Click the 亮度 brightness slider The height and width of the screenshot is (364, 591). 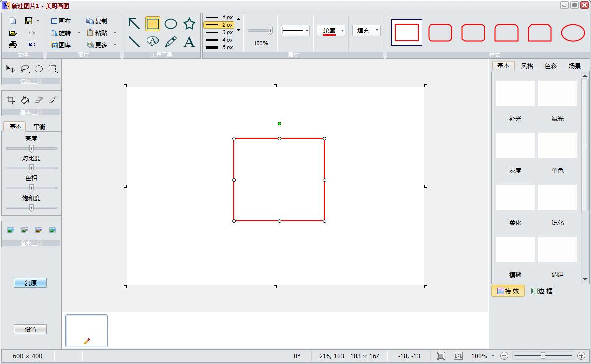[31, 148]
